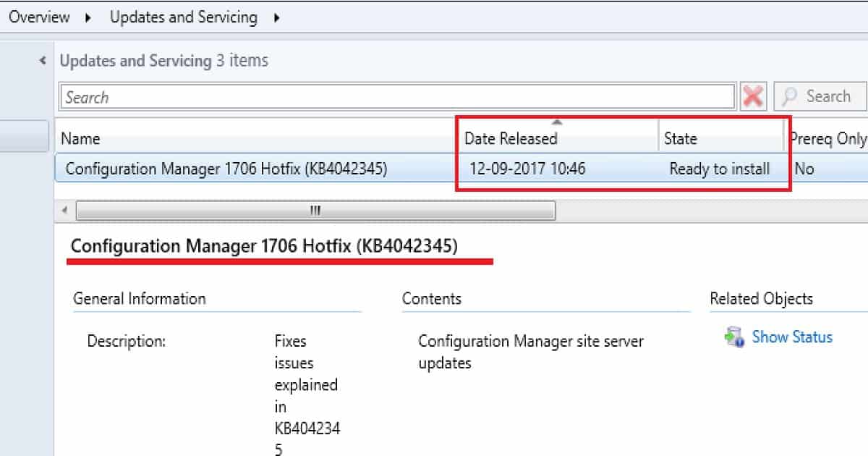Screen dimensions: 868x456
Task: Click the Configuration Manager site server updates text
Action: [531, 352]
